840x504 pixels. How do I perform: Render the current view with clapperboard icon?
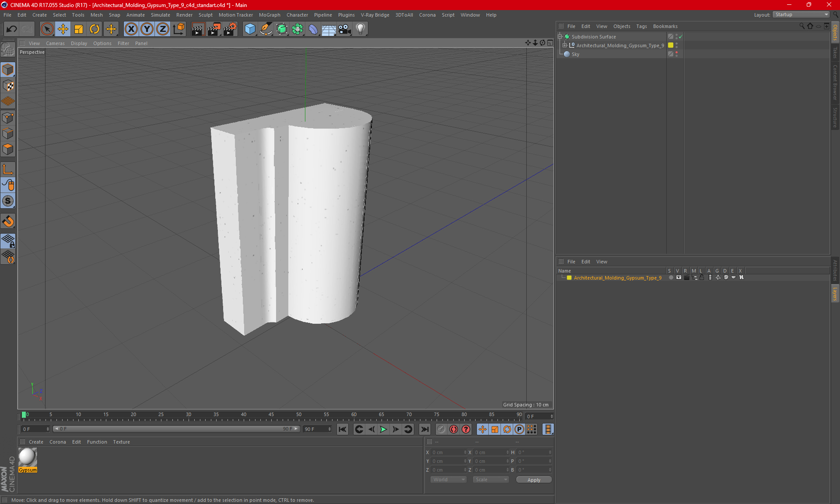point(198,29)
